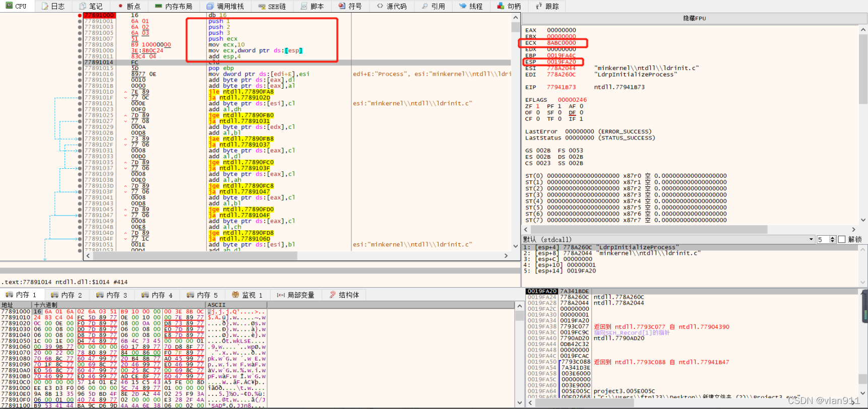Viewport: 868px width, 409px height.
Task: Select the 'add esp,4' instruction
Action: (224, 56)
